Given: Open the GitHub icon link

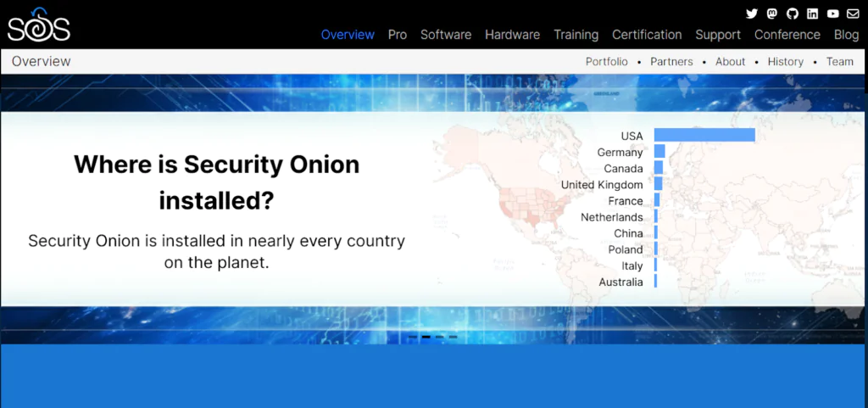Looking at the screenshot, I should (793, 14).
